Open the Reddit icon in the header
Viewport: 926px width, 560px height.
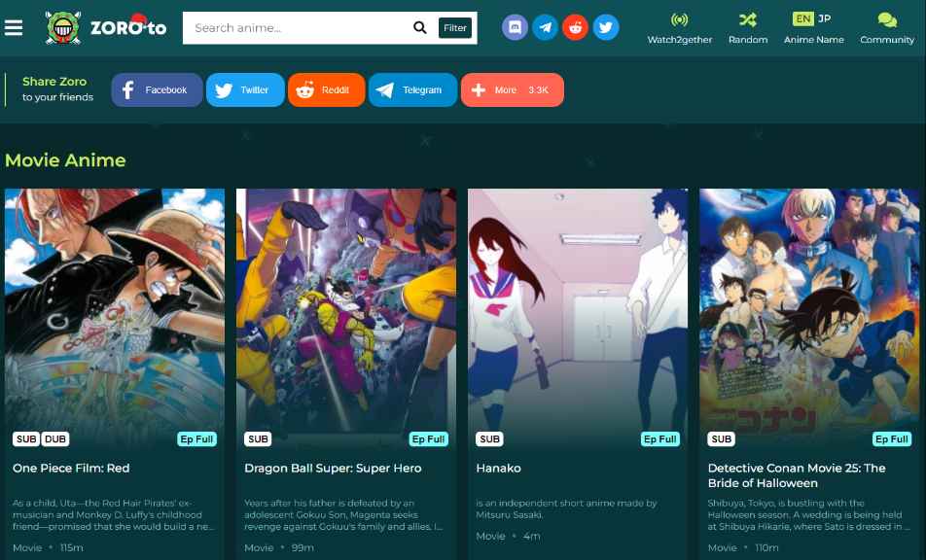coord(576,27)
